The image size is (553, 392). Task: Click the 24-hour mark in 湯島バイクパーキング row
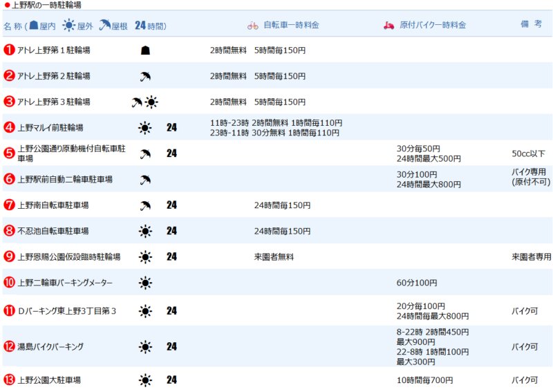coord(171,346)
